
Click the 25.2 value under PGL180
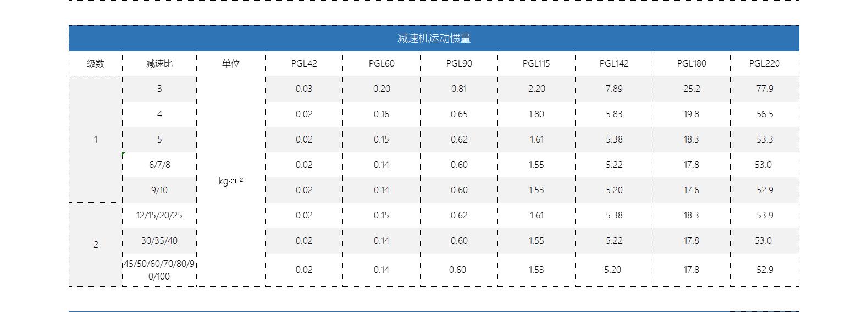click(x=692, y=89)
